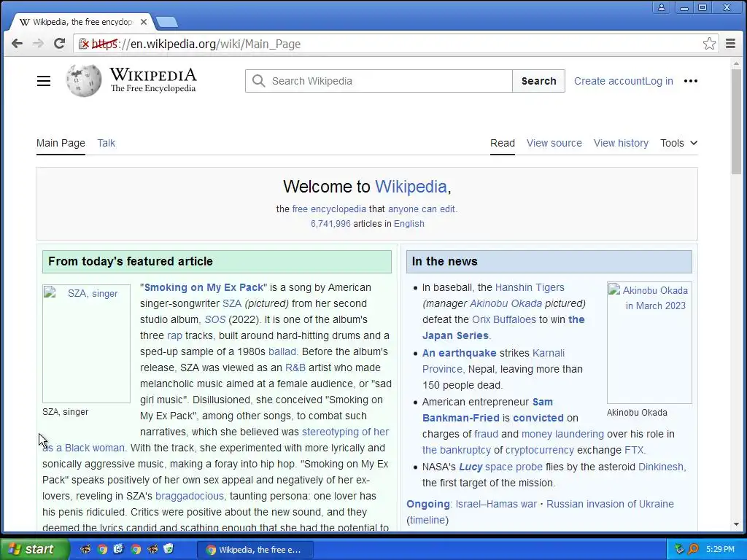Reload the page with the refresh icon
The width and height of the screenshot is (747, 560).
59,44
